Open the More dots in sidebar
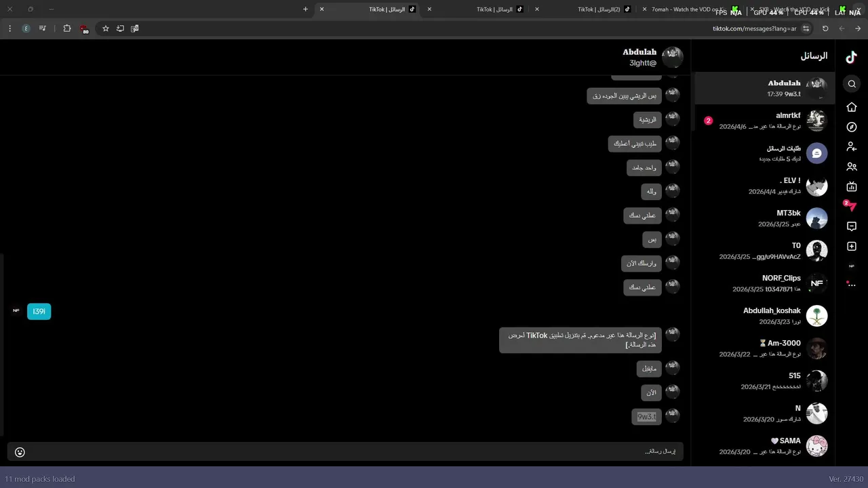The image size is (868, 488). [852, 285]
